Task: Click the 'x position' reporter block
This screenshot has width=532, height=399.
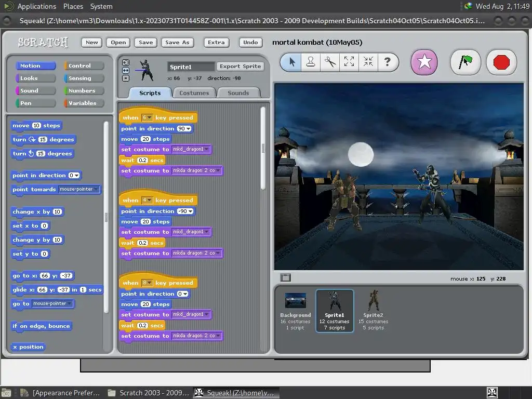Action: (28, 347)
